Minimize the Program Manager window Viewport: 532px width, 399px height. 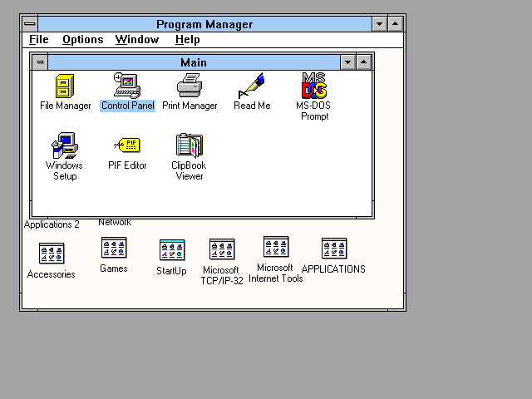coord(379,24)
